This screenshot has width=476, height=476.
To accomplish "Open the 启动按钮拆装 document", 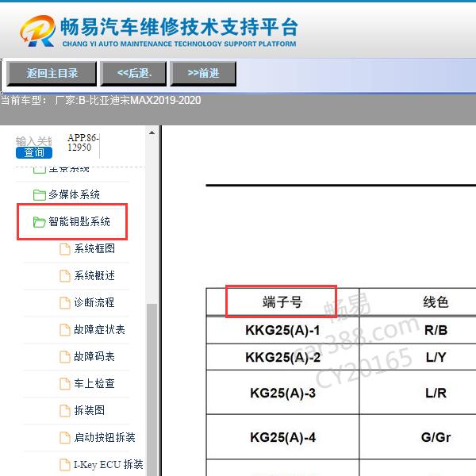I will point(105,437).
